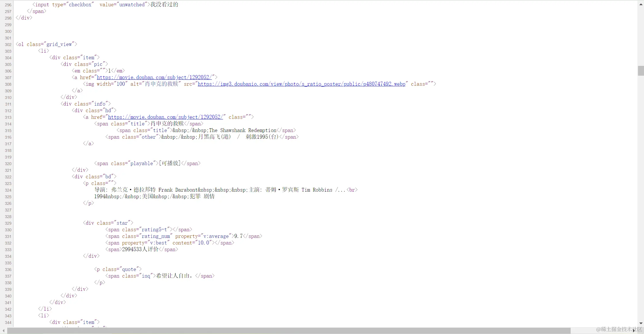Click the unwatched checkbox input value text

coord(132,5)
